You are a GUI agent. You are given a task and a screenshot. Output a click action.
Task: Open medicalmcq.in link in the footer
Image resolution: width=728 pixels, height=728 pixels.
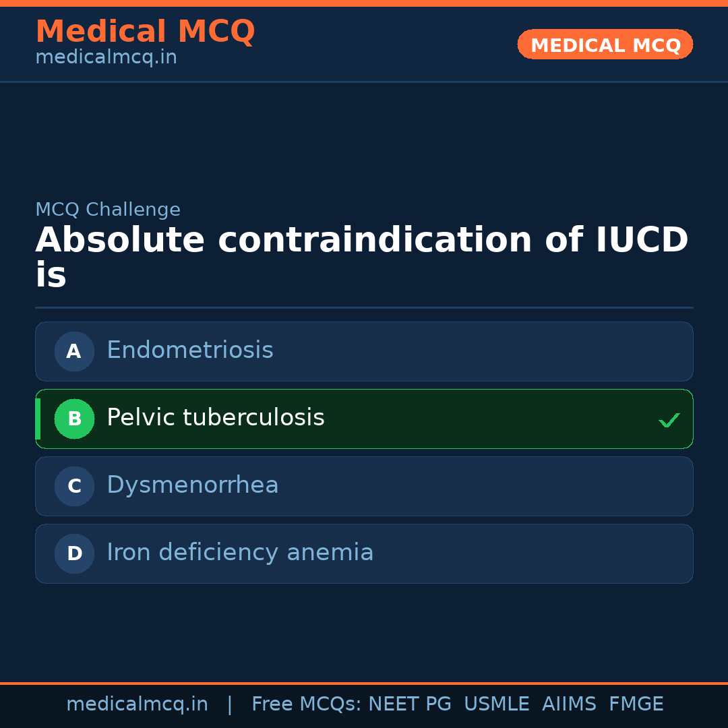pyautogui.click(x=137, y=704)
